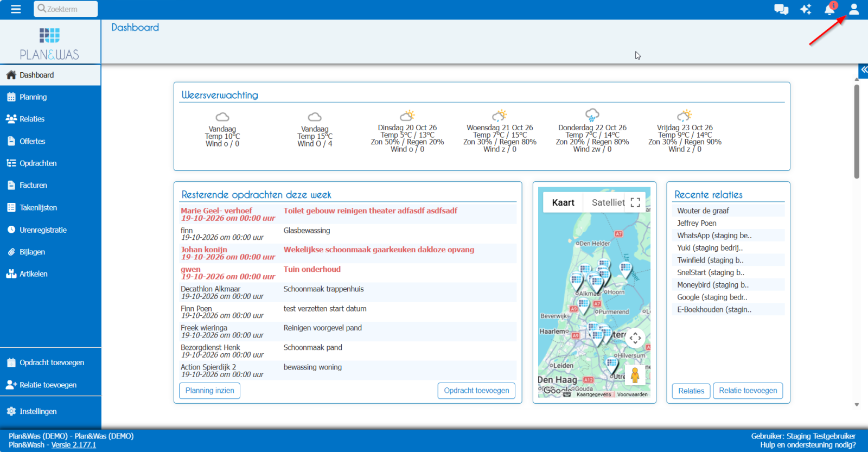Open Bijlagen in the sidebar
This screenshot has height=452, width=868.
pos(50,252)
